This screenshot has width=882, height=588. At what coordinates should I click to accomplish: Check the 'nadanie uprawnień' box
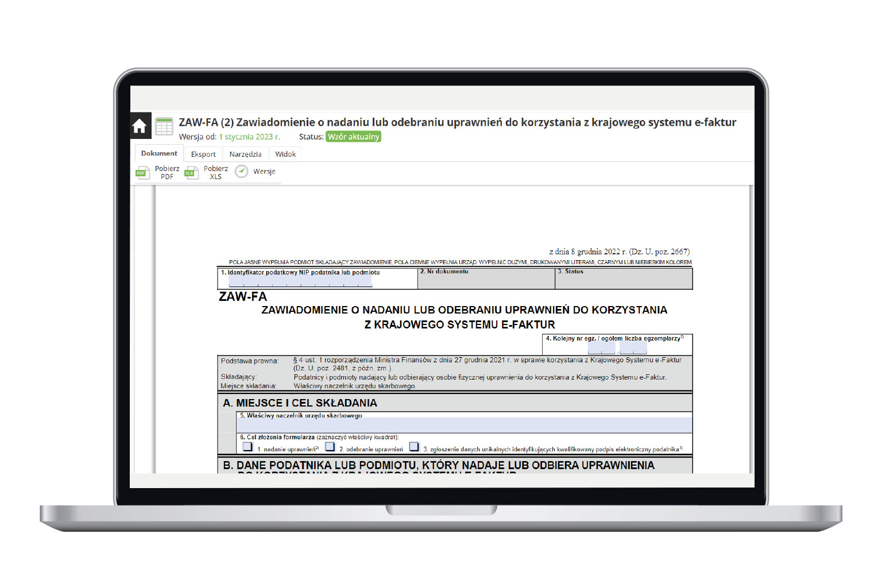pyautogui.click(x=247, y=446)
